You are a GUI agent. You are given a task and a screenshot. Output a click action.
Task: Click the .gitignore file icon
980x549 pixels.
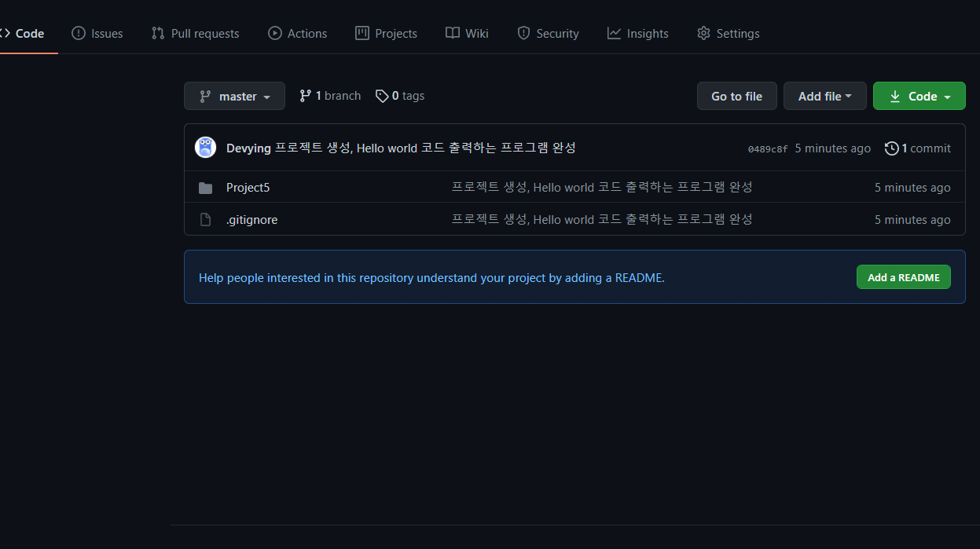click(205, 220)
